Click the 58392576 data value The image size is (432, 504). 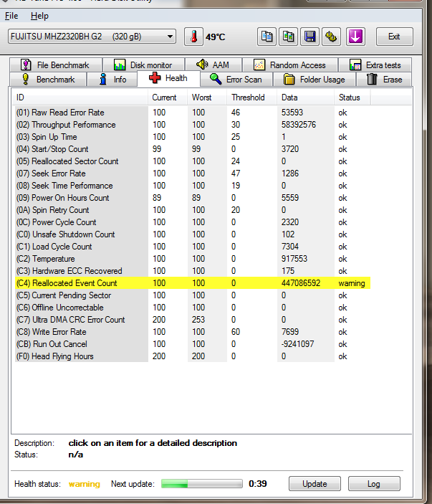(x=299, y=125)
